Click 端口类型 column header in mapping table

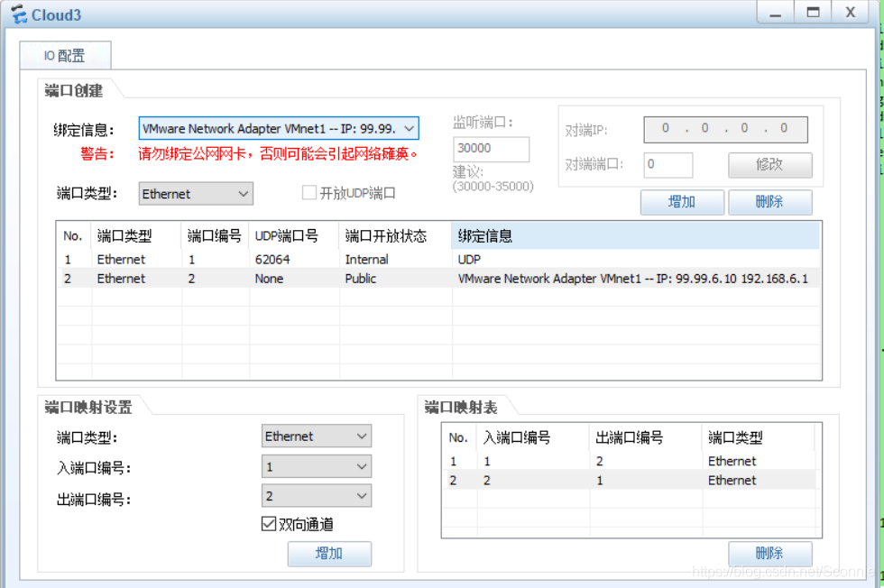(x=759, y=437)
